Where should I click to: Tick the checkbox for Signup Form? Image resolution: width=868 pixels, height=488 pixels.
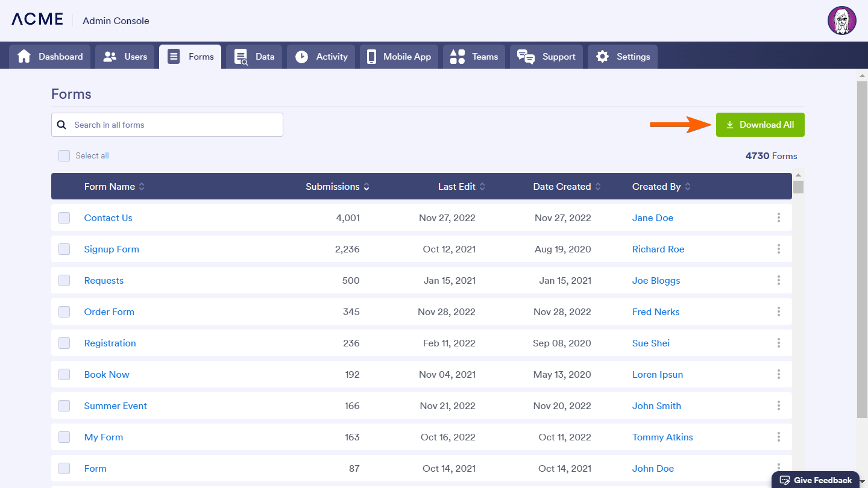coord(64,249)
